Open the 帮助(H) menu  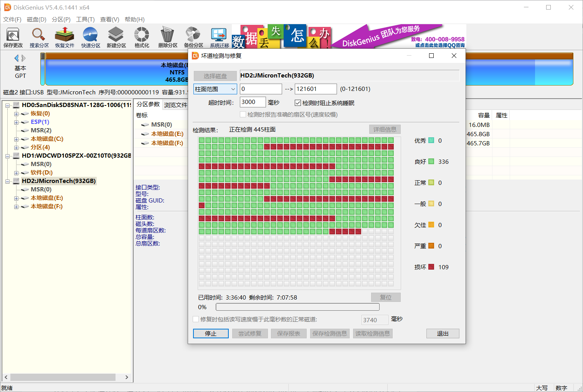pos(134,19)
